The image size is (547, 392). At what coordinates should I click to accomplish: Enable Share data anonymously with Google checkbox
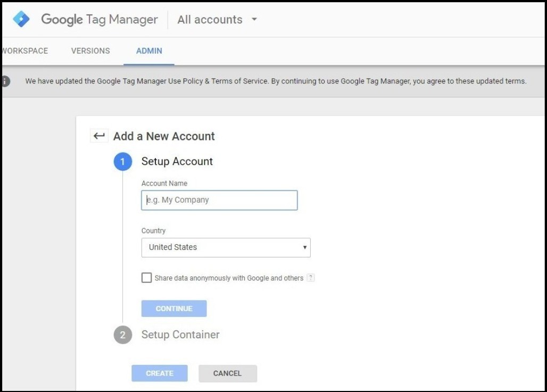[x=146, y=278]
